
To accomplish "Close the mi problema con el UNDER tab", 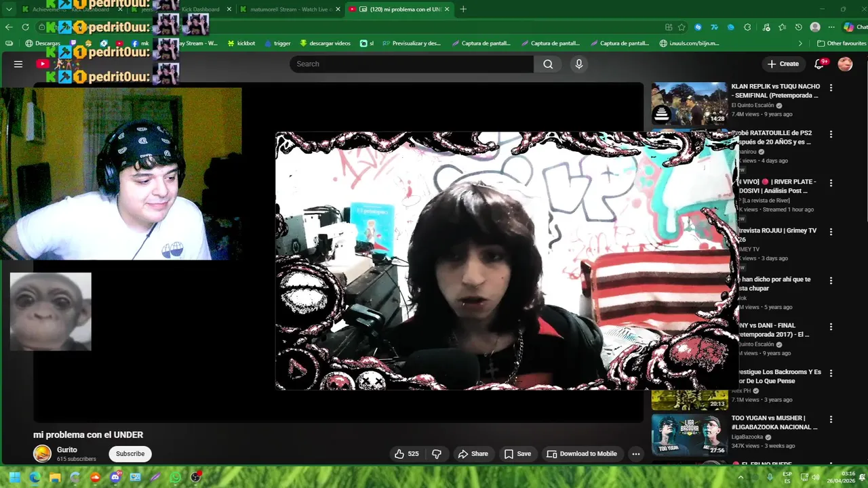I will pos(447,9).
